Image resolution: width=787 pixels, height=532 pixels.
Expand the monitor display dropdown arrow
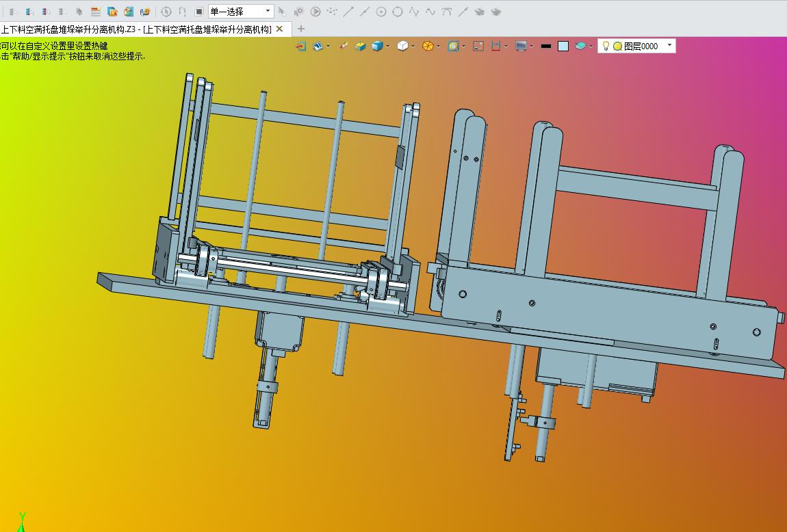pos(532,46)
